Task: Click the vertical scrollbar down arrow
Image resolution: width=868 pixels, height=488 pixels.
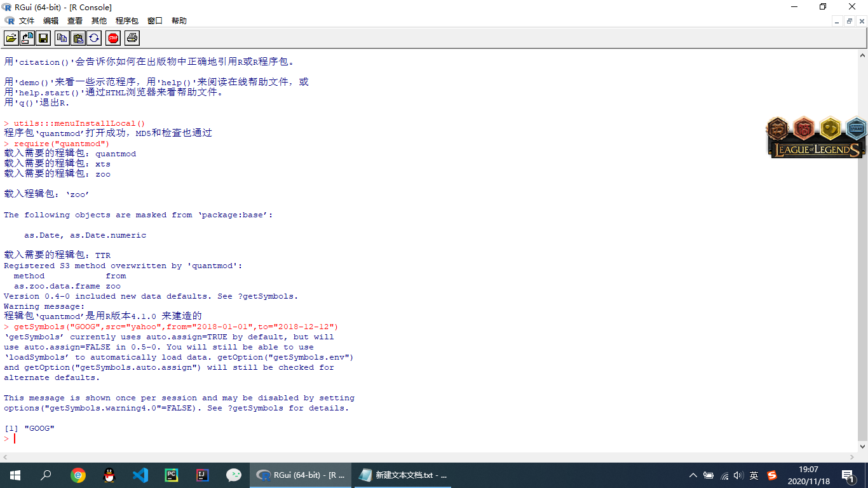Action: click(x=862, y=447)
